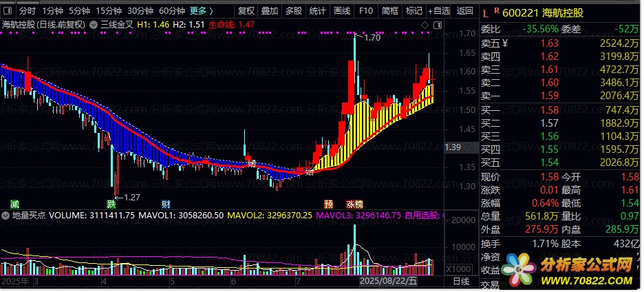The height and width of the screenshot is (292, 644).
Task: Click the 总量 value 561.8万
Action: click(541, 216)
